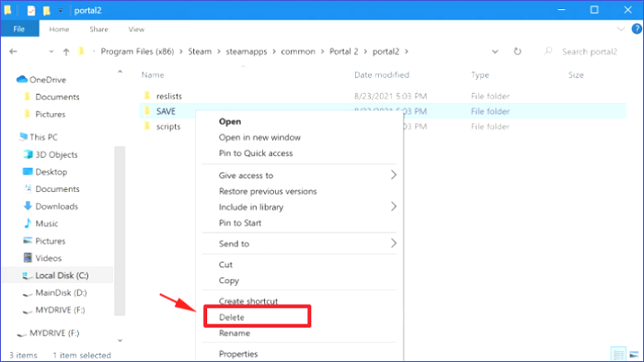The height and width of the screenshot is (362, 644).
Task: Click the navigation pane scrollbar
Action: (x=120, y=231)
